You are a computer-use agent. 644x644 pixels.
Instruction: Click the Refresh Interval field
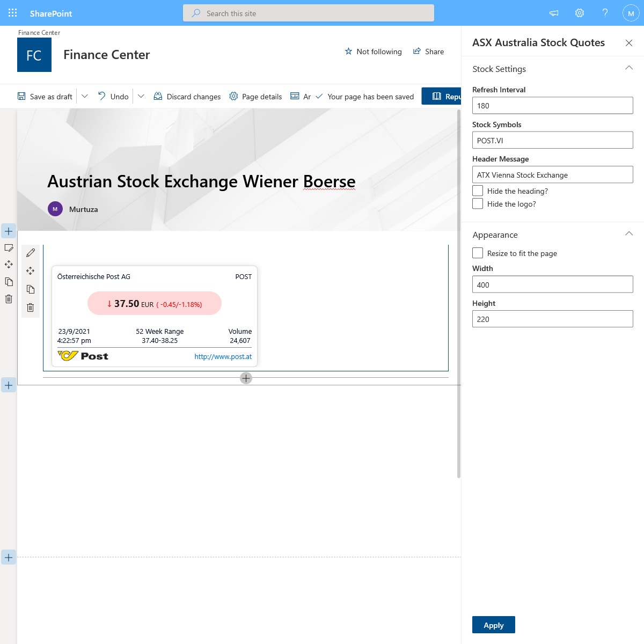[x=553, y=105]
